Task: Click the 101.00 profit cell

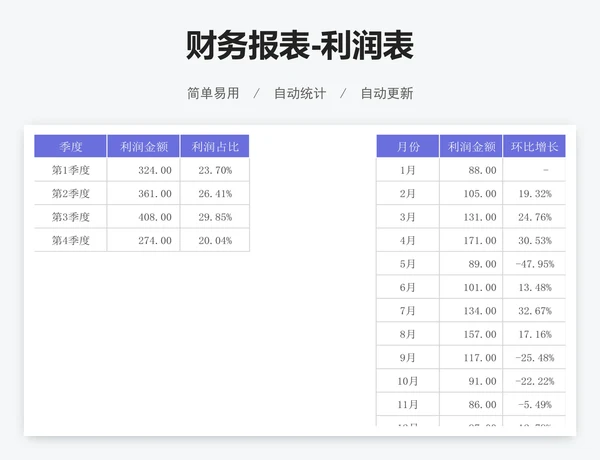Action: pyautogui.click(x=471, y=287)
